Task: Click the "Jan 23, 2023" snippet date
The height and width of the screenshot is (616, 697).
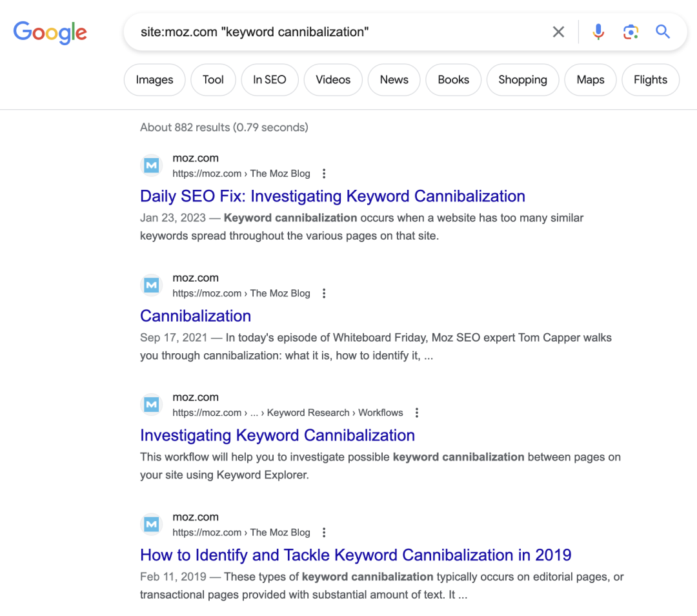Action: 173,218
